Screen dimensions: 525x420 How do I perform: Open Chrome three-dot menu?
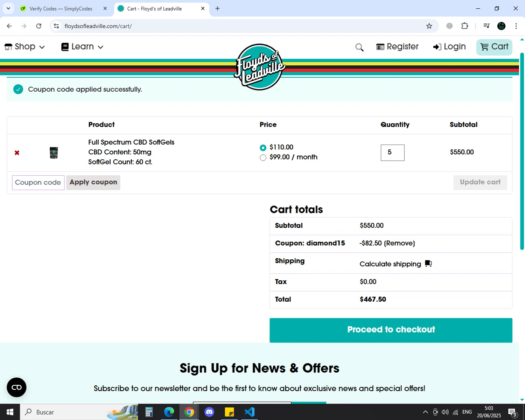click(516, 26)
